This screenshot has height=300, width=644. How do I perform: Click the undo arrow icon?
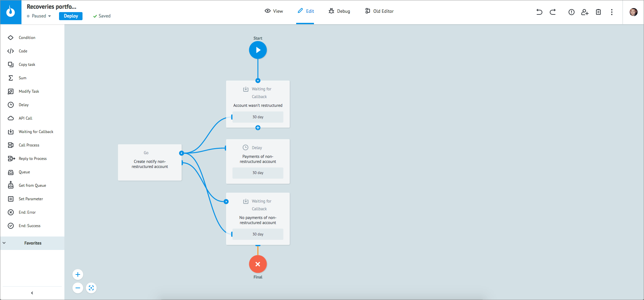539,12
